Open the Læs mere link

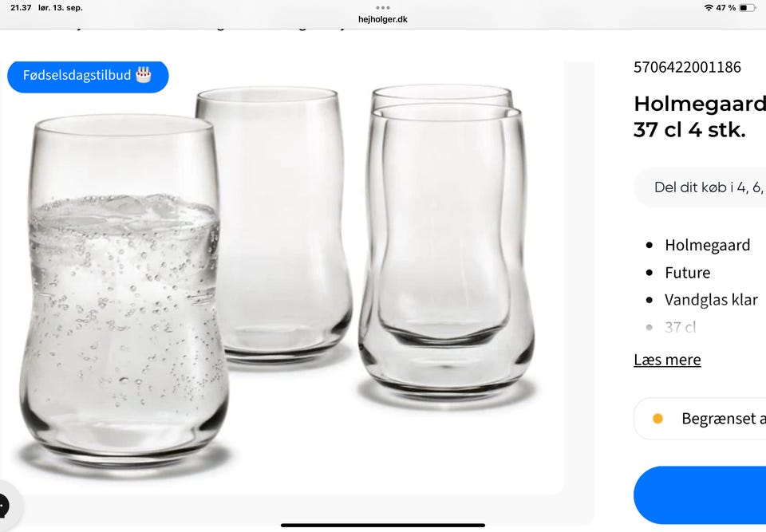click(667, 360)
